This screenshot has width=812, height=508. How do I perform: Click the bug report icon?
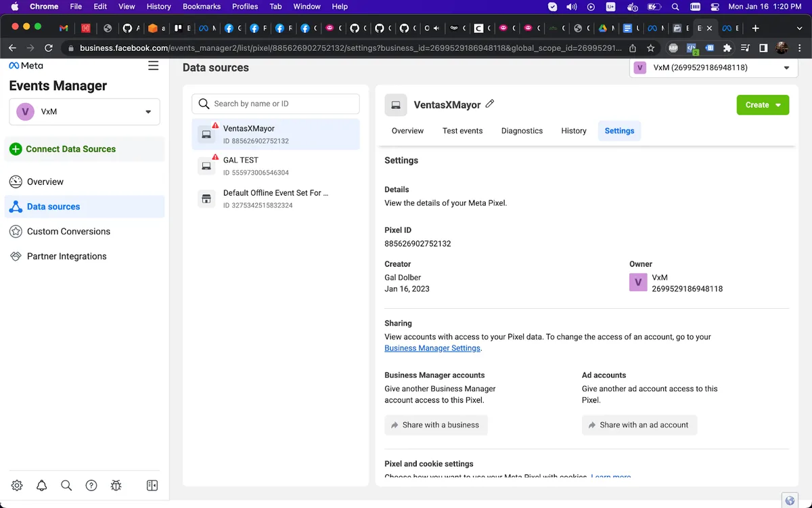pos(116,485)
